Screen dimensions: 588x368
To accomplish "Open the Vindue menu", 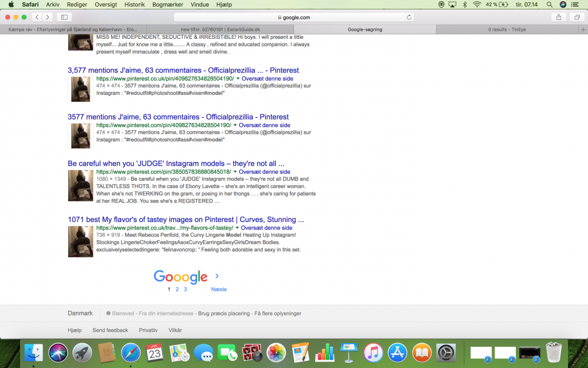I will pos(199,5).
